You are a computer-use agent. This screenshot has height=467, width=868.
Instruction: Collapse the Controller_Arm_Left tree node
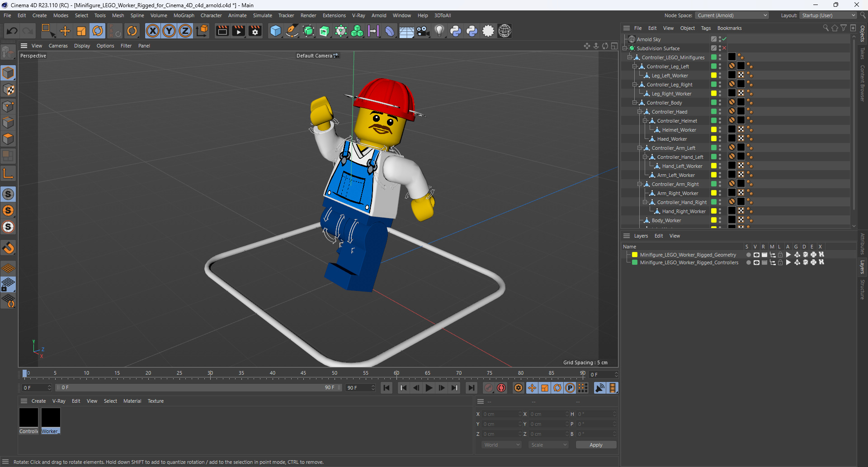point(640,148)
